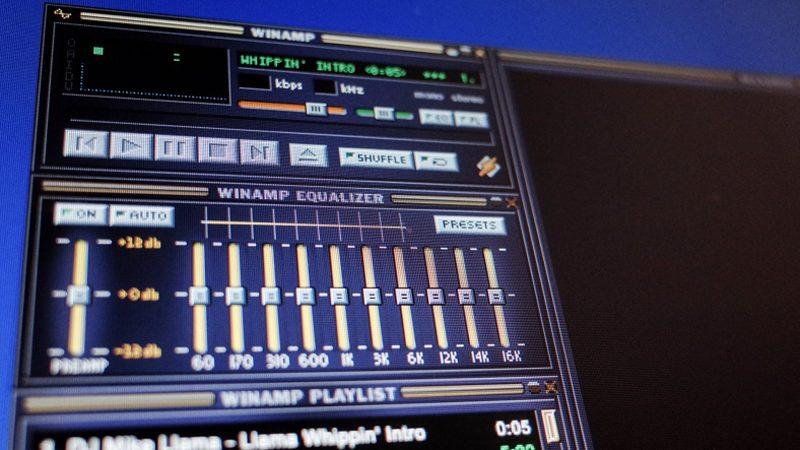Close the equalizer window
Screen dimensions: 800x450
click(x=512, y=203)
